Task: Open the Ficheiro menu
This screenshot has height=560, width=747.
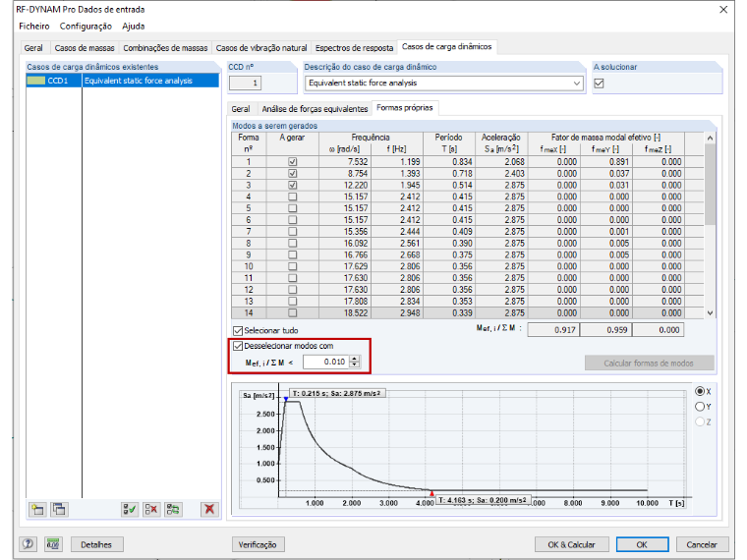Action: pos(33,27)
